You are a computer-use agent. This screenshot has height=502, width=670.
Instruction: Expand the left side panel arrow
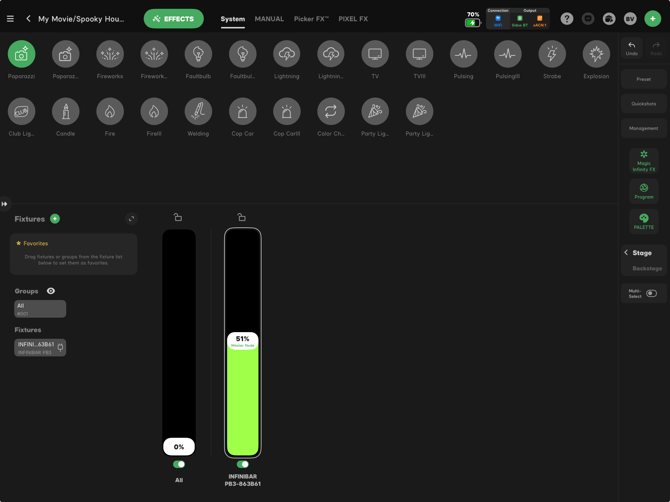[x=4, y=204]
